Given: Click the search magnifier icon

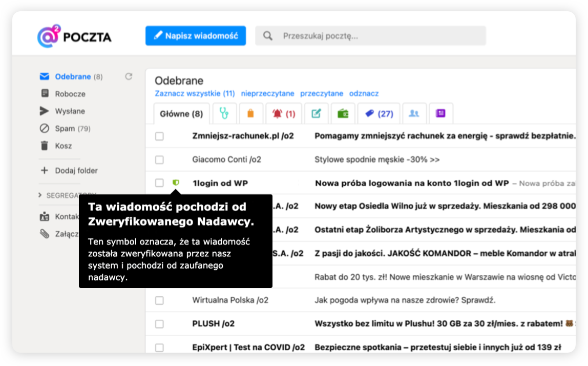Looking at the screenshot, I should (x=268, y=36).
